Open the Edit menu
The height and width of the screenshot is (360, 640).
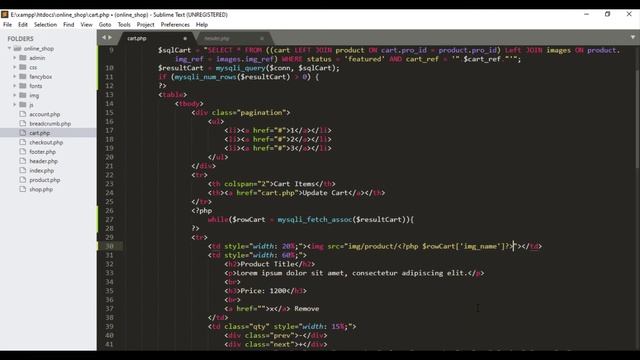(x=23, y=24)
